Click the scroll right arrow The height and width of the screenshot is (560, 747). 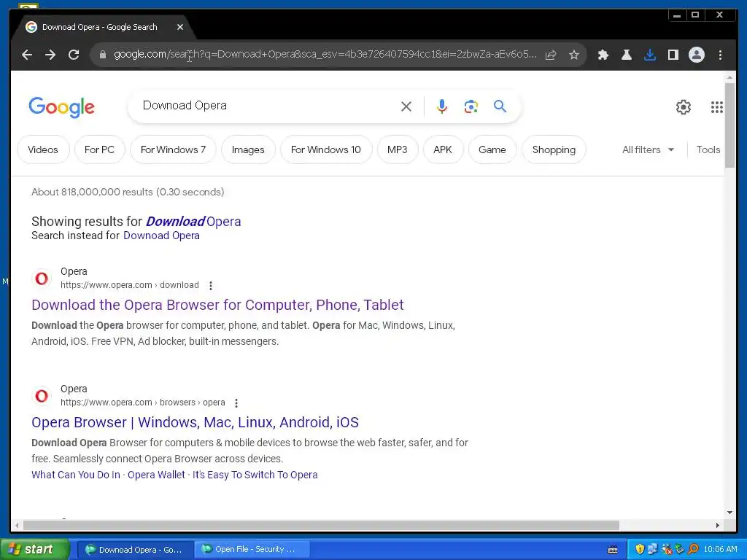coord(718,525)
